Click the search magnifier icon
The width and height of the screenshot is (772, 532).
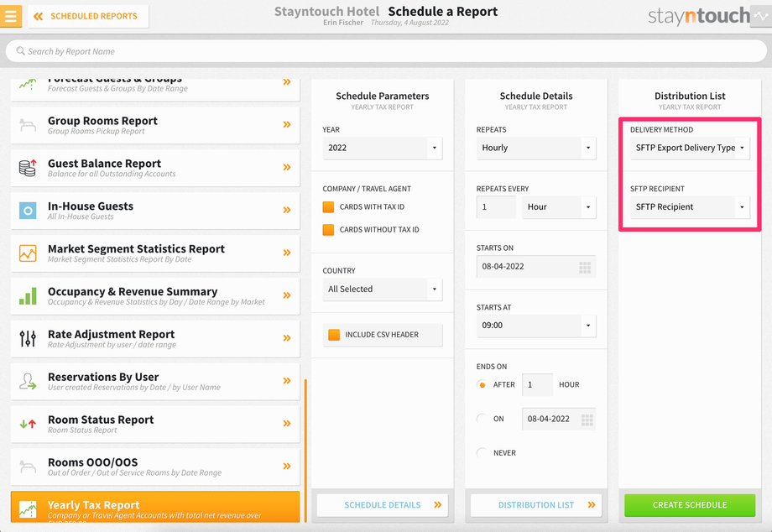(x=21, y=51)
